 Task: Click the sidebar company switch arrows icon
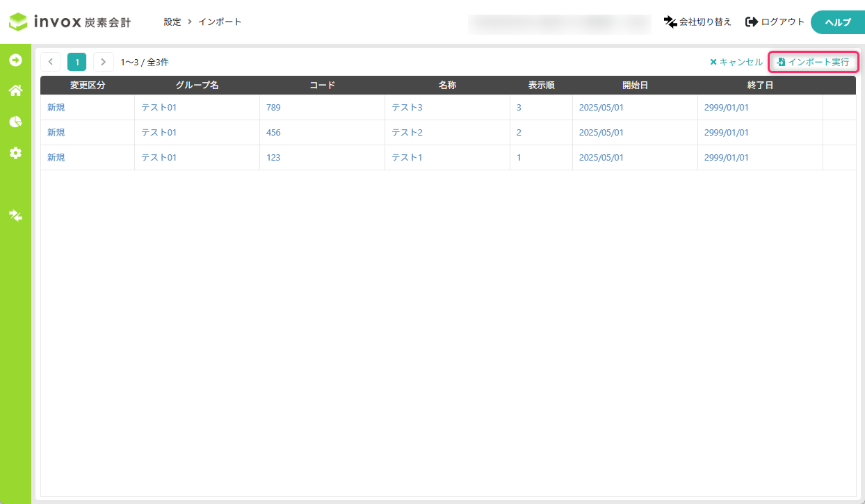coord(15,215)
